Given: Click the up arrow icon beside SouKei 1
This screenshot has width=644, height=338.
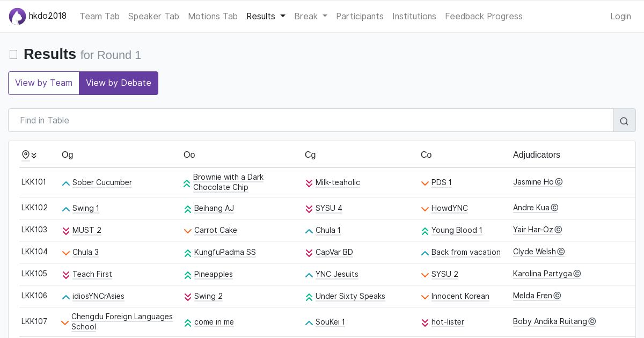Looking at the screenshot, I should (309, 322).
